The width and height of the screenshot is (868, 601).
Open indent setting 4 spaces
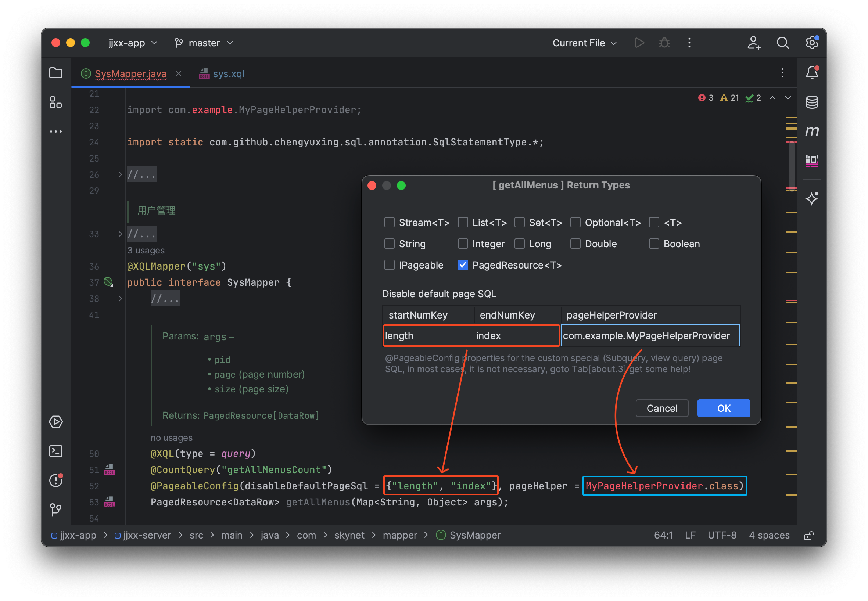(x=769, y=536)
